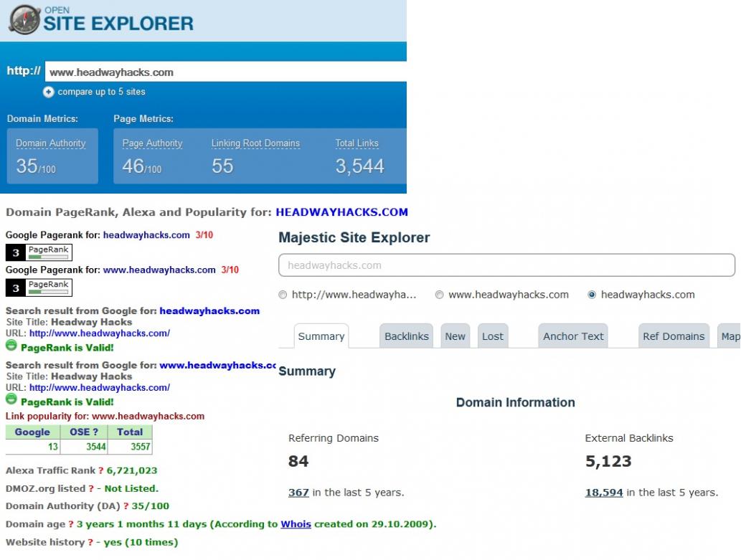Image resolution: width=741 pixels, height=560 pixels.
Task: Click the 84 Referring Domains count
Action: 298,461
